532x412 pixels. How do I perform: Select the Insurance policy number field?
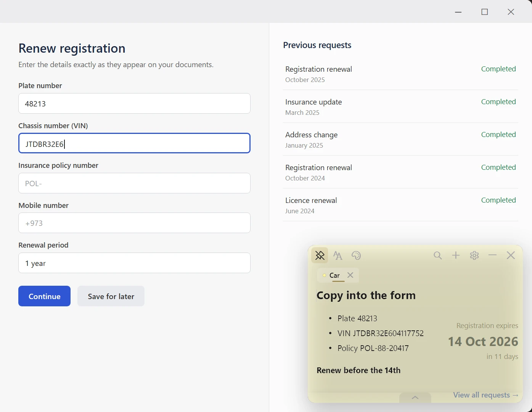tap(134, 183)
